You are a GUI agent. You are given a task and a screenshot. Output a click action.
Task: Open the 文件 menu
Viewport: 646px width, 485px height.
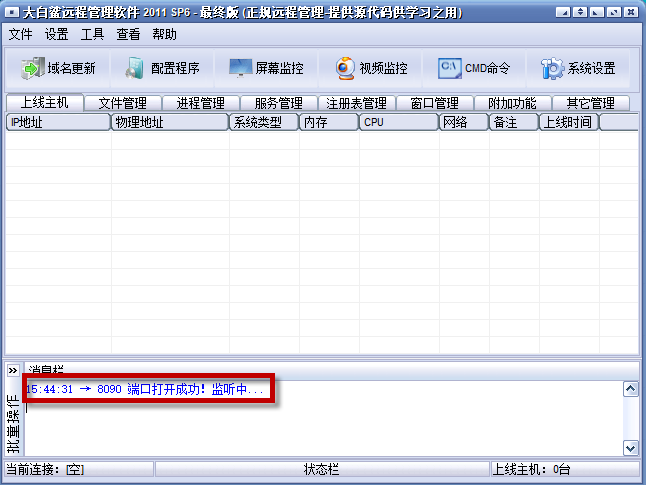coord(21,34)
